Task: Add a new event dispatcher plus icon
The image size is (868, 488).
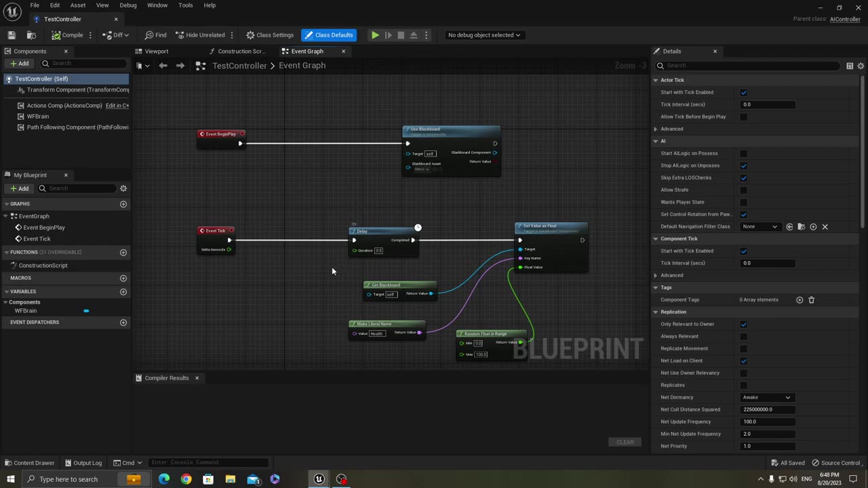Action: (x=123, y=323)
